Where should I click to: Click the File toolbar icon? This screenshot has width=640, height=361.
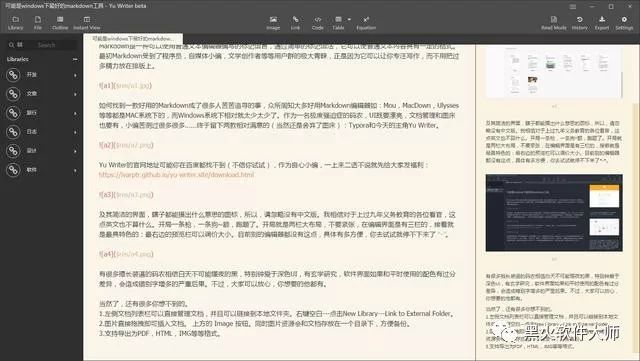(38, 23)
